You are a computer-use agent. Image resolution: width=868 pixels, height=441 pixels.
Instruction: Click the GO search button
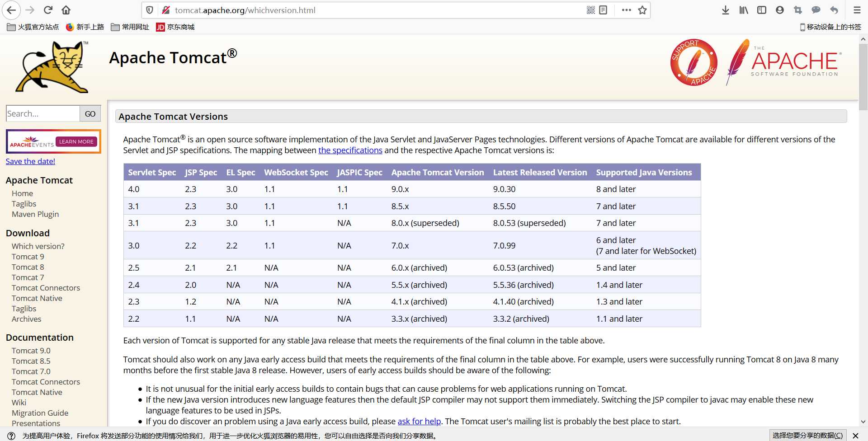(x=90, y=114)
